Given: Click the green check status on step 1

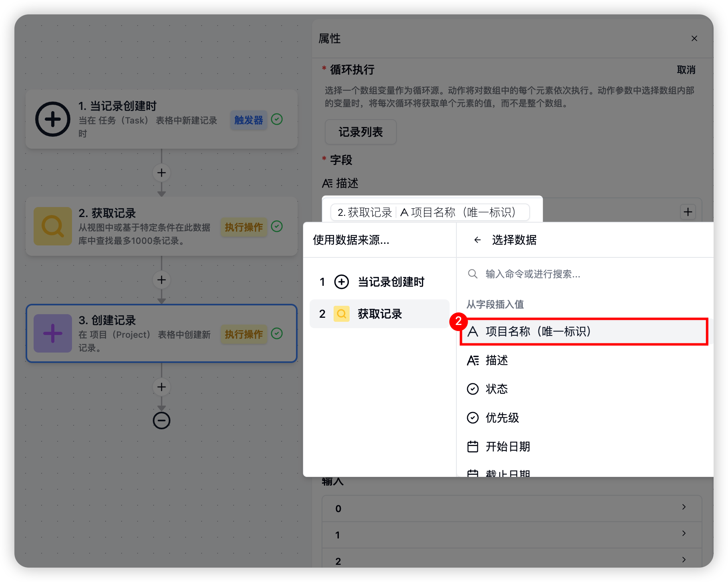Looking at the screenshot, I should click(277, 119).
